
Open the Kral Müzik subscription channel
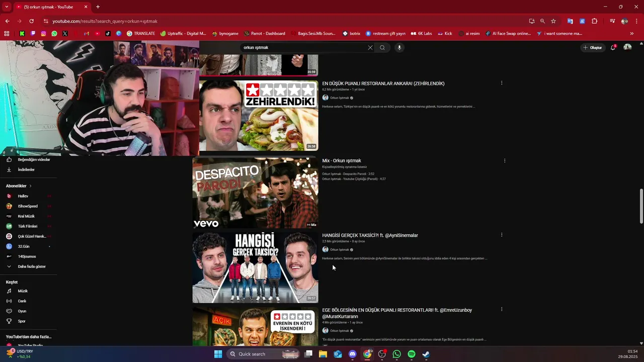(26, 216)
